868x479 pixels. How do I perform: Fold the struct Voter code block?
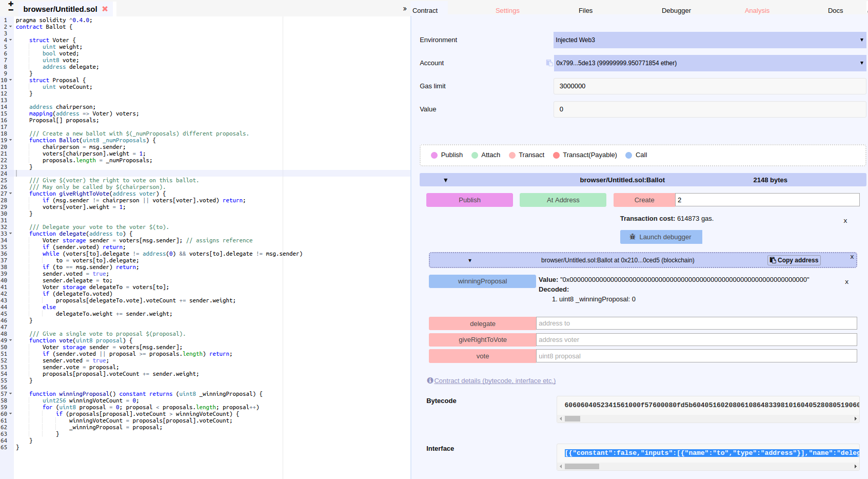point(10,40)
